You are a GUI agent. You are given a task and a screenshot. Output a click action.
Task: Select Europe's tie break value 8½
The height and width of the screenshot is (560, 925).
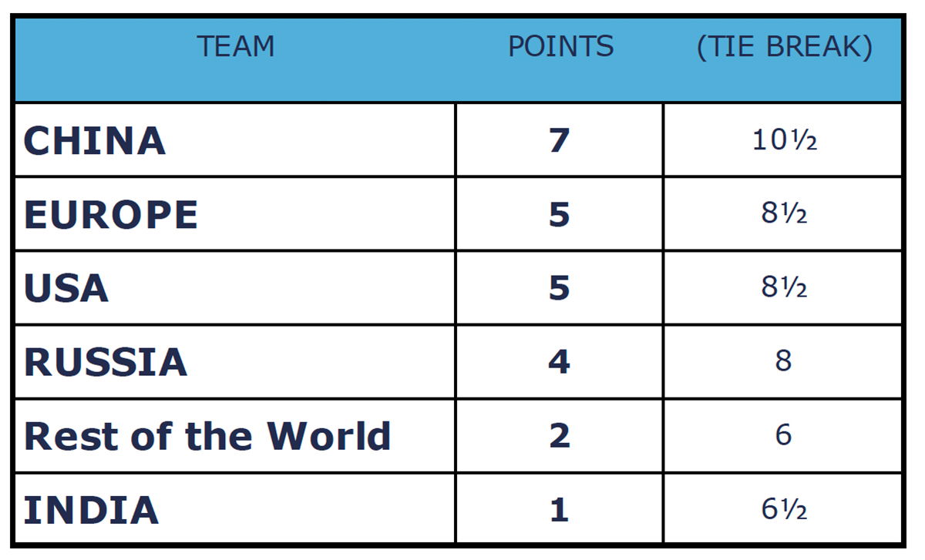784,215
